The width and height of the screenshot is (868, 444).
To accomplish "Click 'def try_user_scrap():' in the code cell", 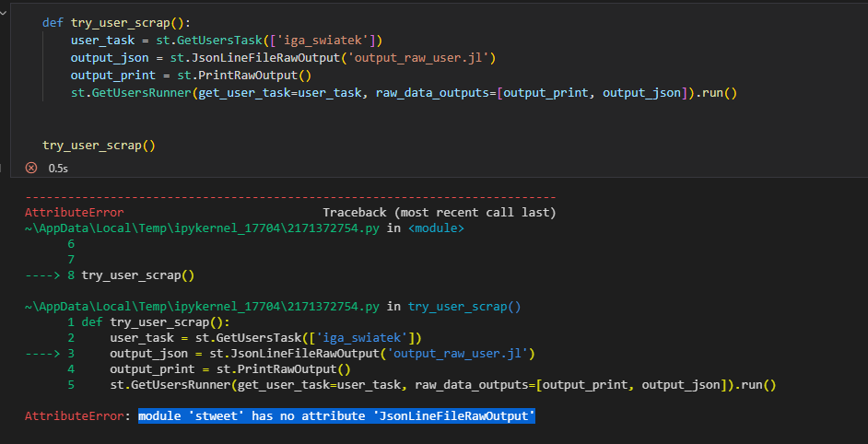I will (116, 23).
